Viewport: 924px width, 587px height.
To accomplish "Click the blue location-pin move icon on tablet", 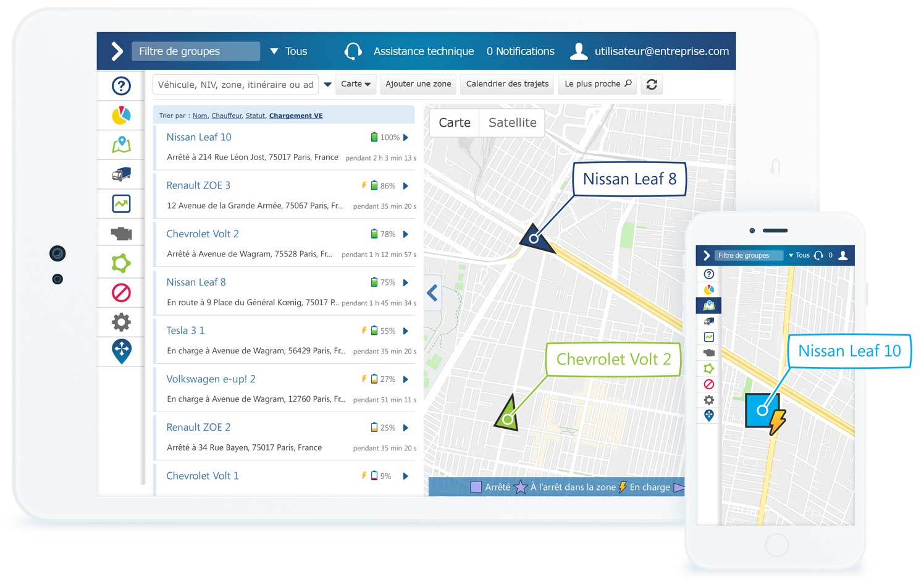I will coord(121,351).
